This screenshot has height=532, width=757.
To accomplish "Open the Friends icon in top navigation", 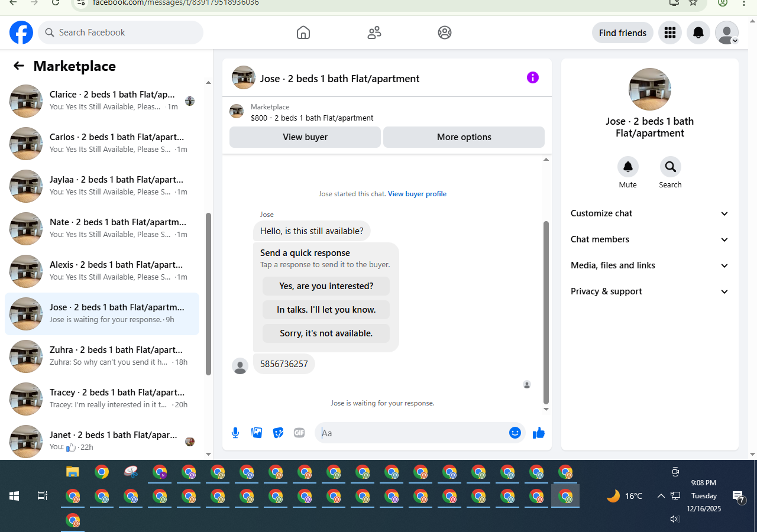I will point(374,33).
